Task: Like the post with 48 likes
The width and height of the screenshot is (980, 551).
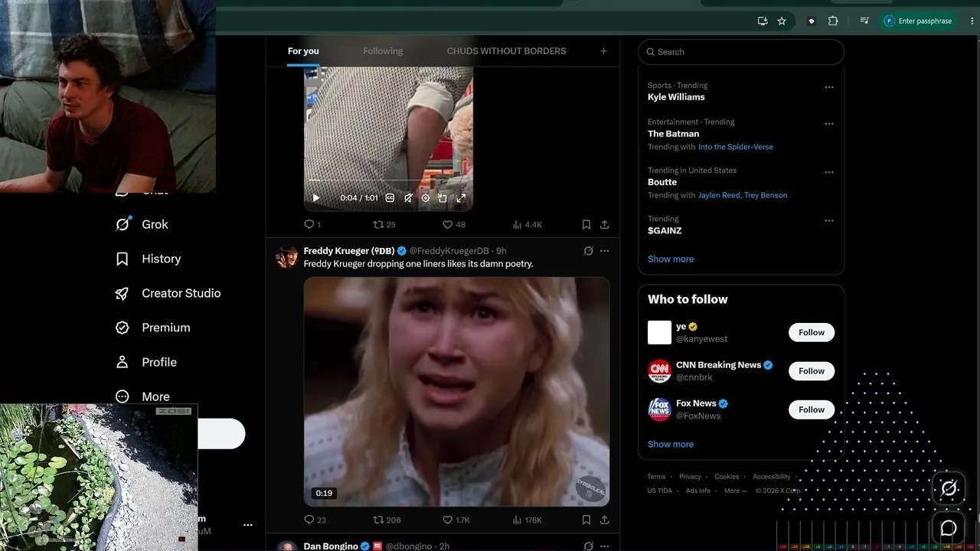Action: [454, 224]
